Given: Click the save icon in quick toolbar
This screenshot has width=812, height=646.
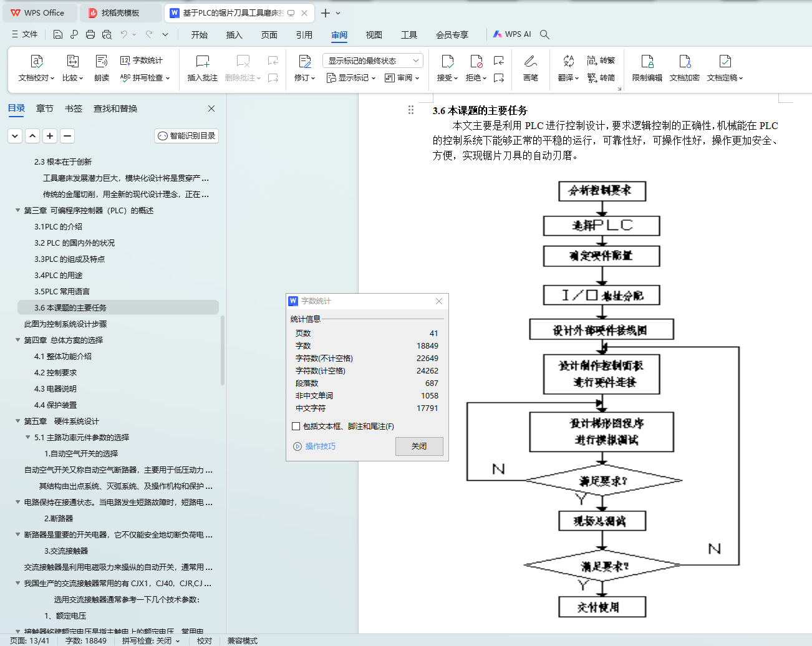Looking at the screenshot, I should pos(58,34).
